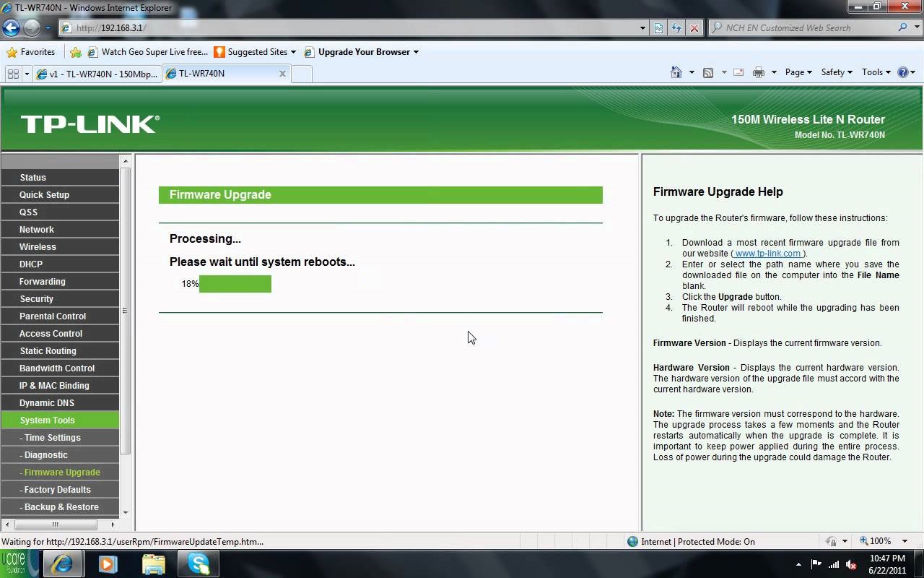Open the Safety menu dropdown
Viewport: 924px width, 578px height.
pos(837,72)
